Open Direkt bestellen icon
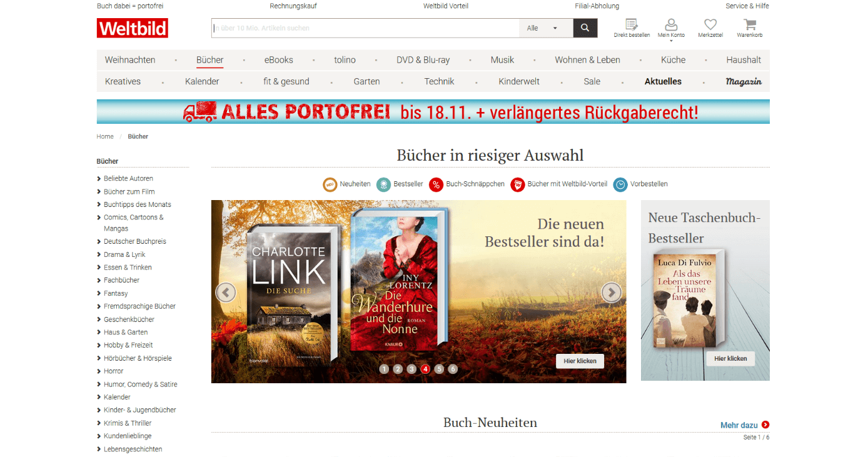 click(632, 25)
